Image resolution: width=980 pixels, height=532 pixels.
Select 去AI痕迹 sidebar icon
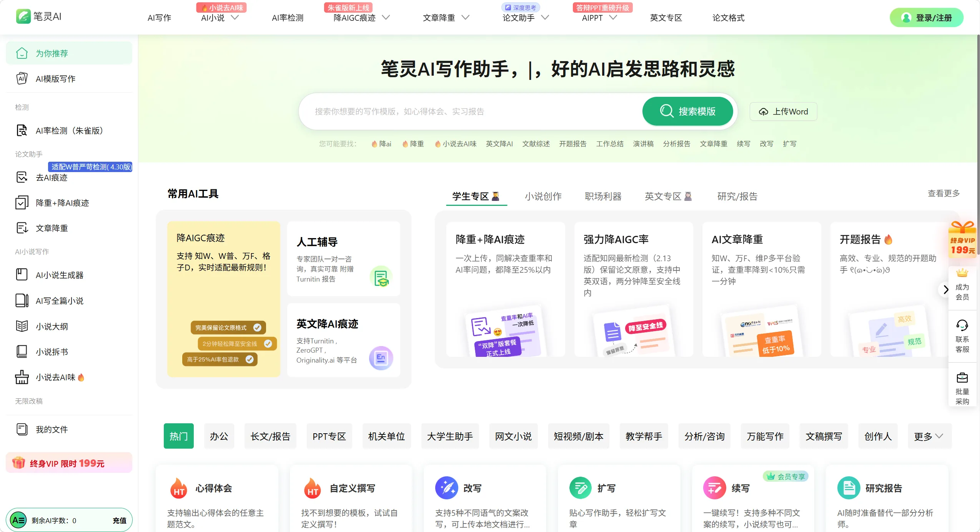point(22,177)
